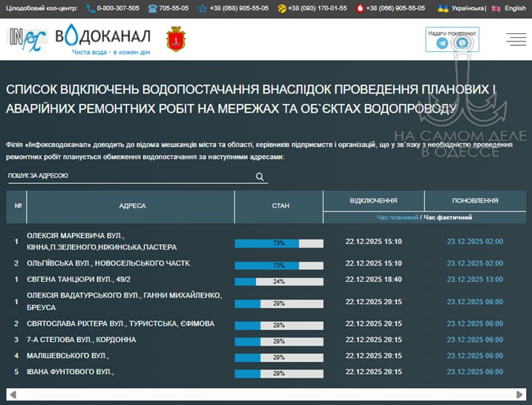Switch language to English

pyautogui.click(x=515, y=8)
